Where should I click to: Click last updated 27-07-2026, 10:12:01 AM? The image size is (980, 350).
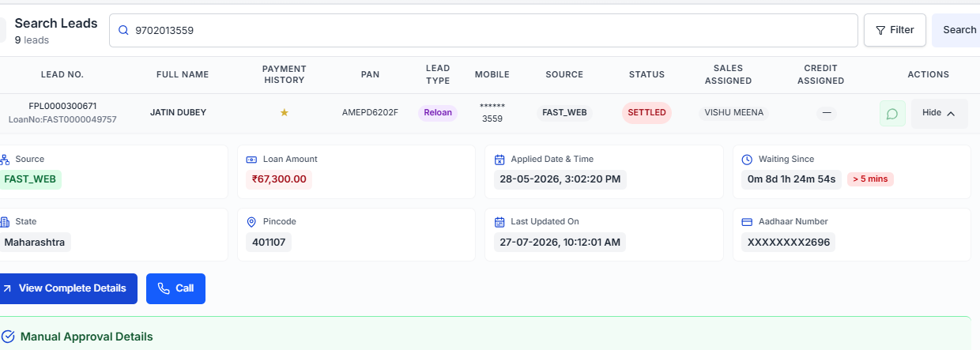560,242
